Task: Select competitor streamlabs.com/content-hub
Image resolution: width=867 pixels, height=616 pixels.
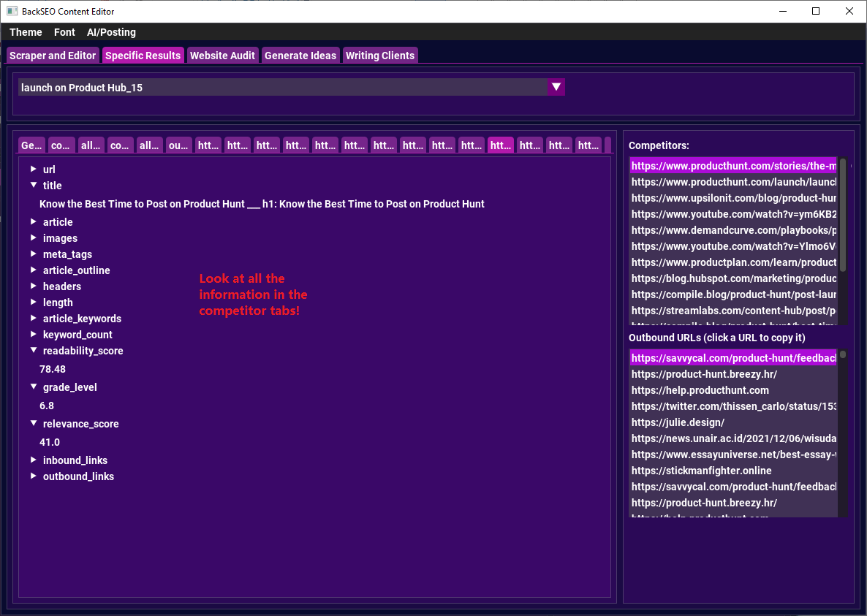Action: pos(733,310)
